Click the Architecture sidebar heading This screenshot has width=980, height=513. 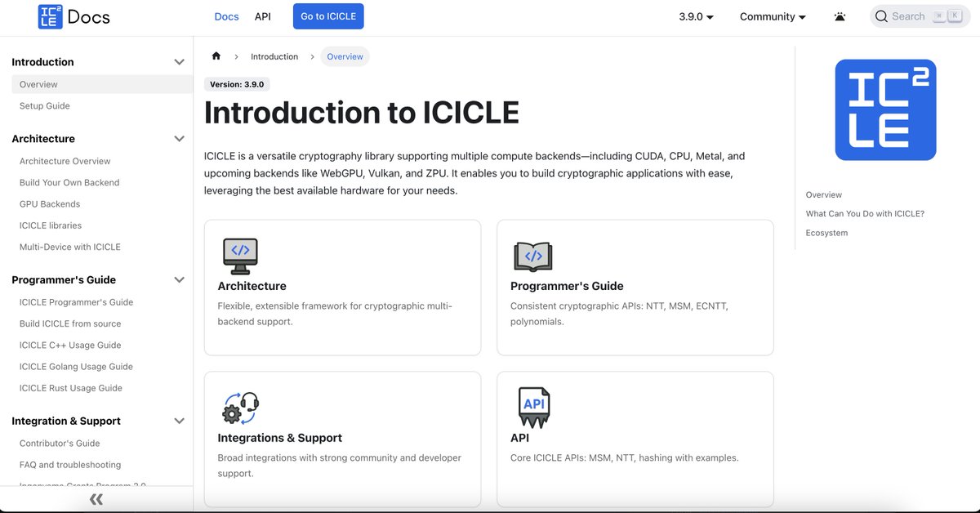coord(43,139)
